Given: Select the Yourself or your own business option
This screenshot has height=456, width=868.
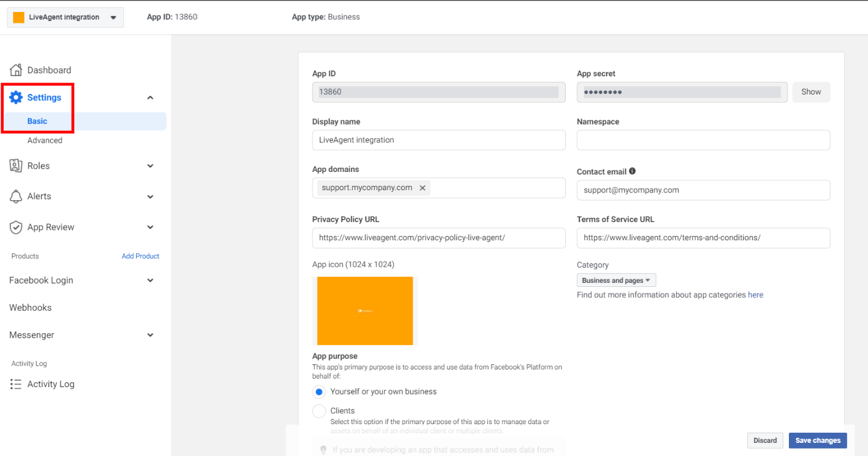Looking at the screenshot, I should pyautogui.click(x=319, y=392).
